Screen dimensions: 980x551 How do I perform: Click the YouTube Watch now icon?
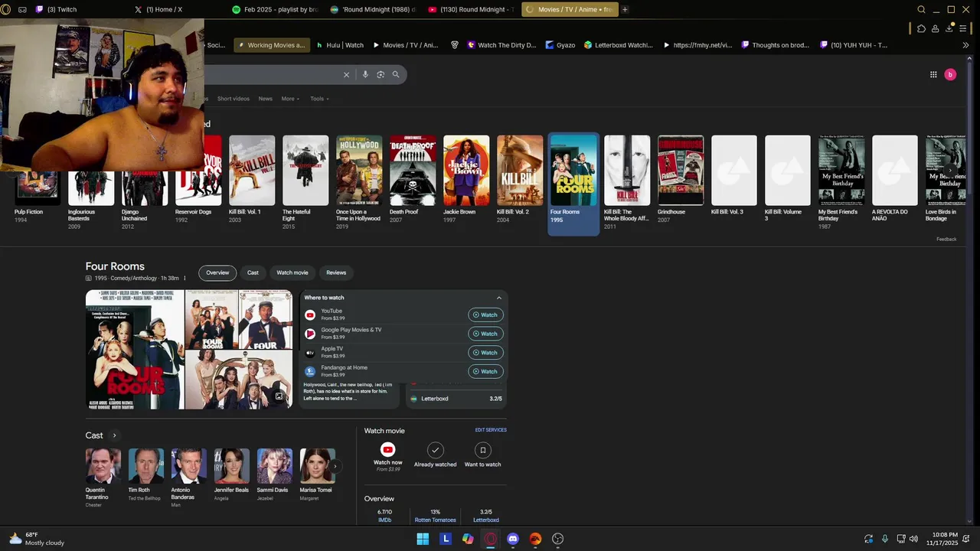coord(387,450)
